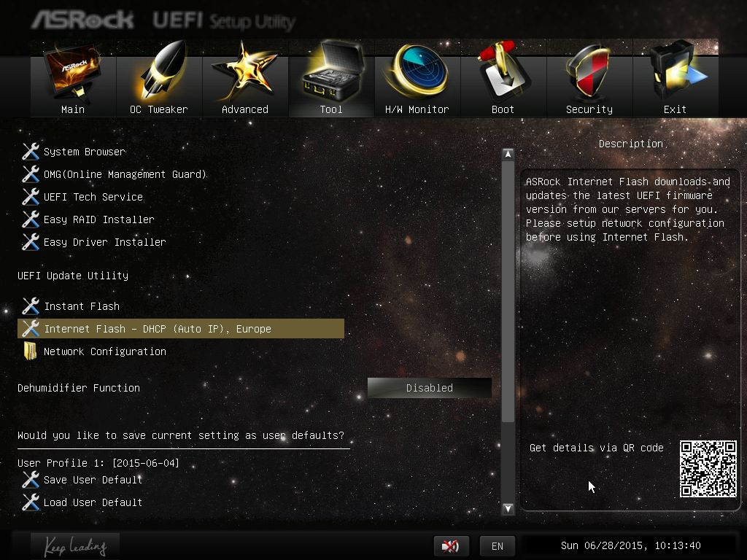747x560 pixels.
Task: Click the wrench icon next to Easy Driver Installer
Action: pos(31,242)
